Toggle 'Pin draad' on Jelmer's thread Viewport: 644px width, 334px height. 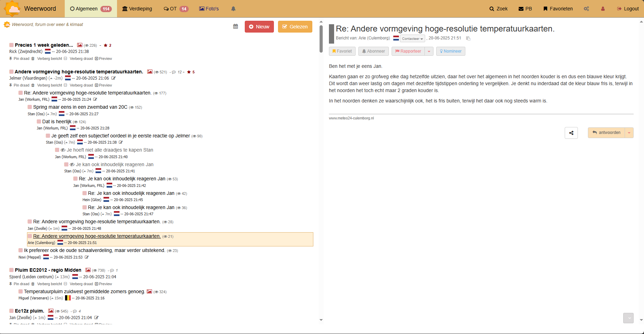point(19,85)
